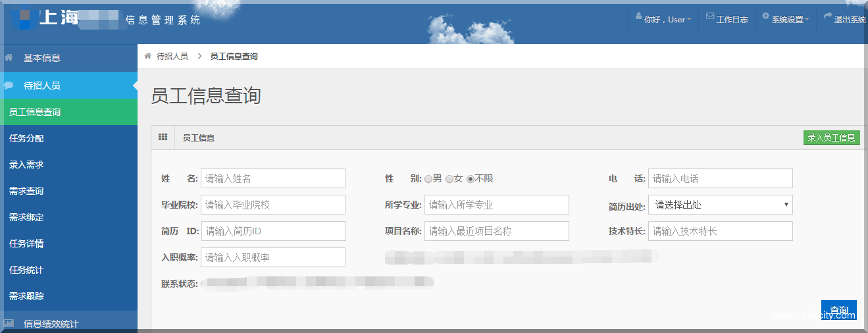
Task: Click the home icon beside 基本信息
Action: tap(9, 57)
